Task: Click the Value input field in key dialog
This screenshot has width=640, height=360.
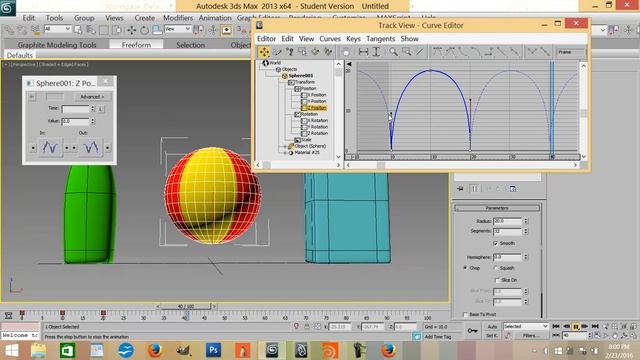Action: [76, 121]
